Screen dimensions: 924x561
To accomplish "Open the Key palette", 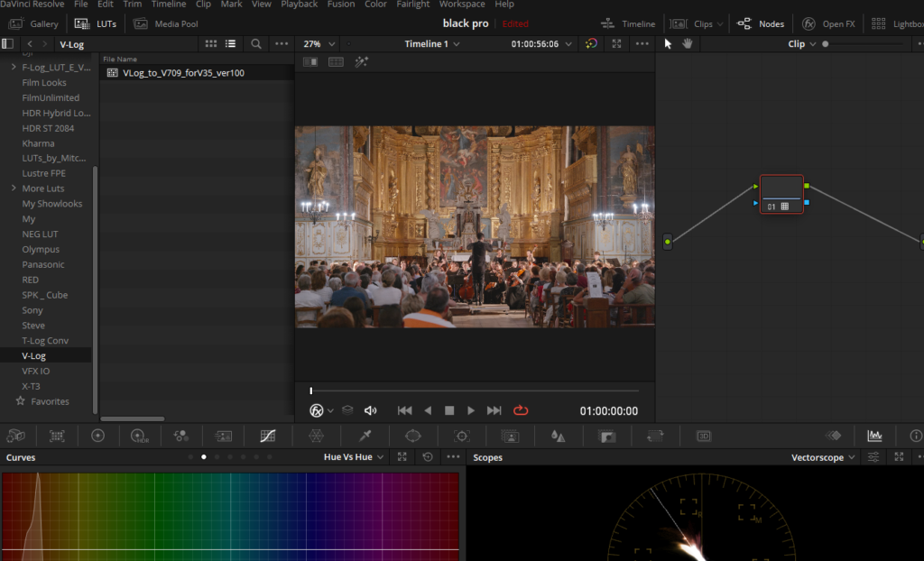I will (x=606, y=436).
